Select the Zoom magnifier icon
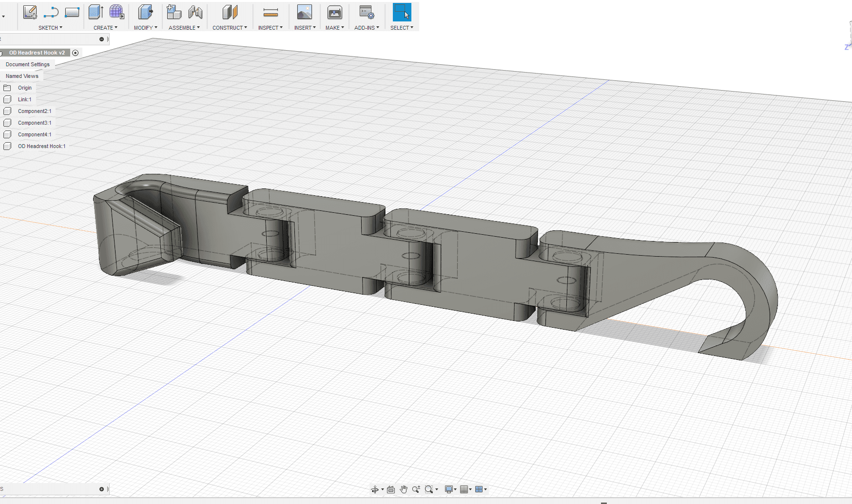The image size is (852, 504). [x=416, y=489]
